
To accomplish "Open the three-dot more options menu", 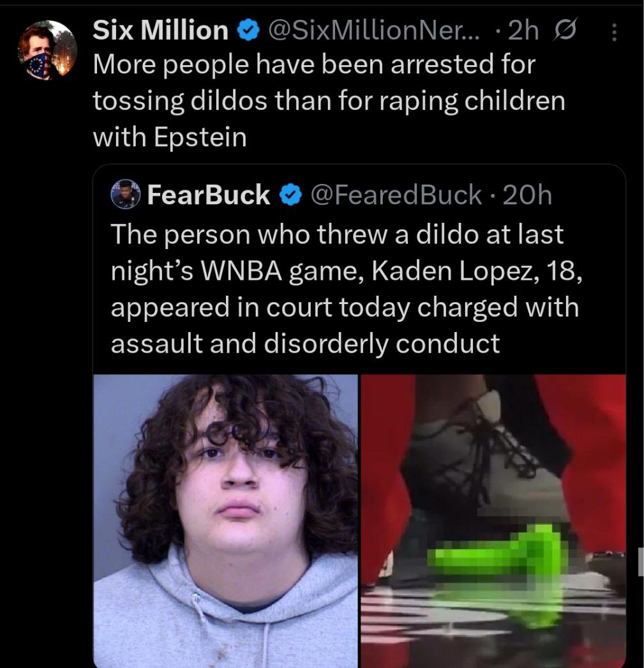I will [x=614, y=32].
